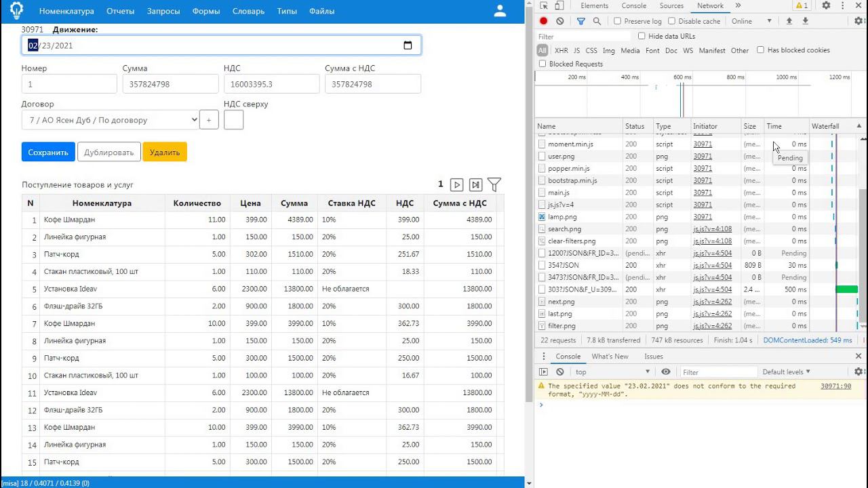Activate DevTools inspect element tool
This screenshot has width=868, height=488.
(544, 5)
